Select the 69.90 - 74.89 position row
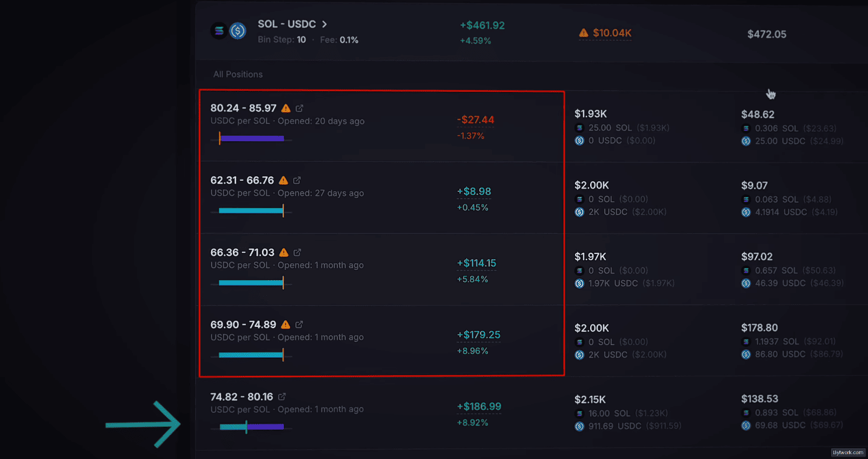Screen dimensions: 868x459 382,340
